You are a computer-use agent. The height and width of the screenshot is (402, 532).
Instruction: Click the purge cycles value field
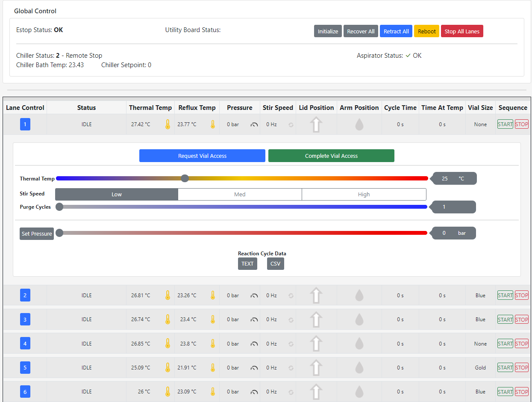(x=453, y=207)
